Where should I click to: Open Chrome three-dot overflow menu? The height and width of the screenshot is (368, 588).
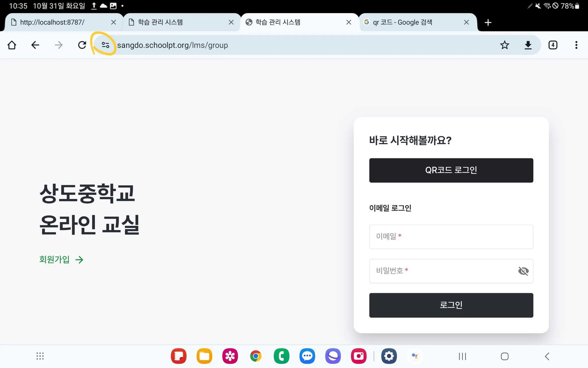576,45
